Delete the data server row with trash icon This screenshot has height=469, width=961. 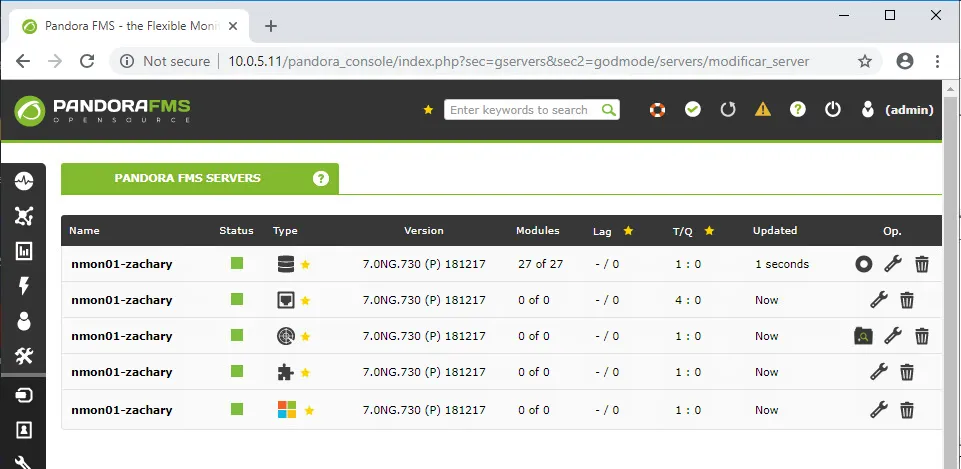[922, 264]
